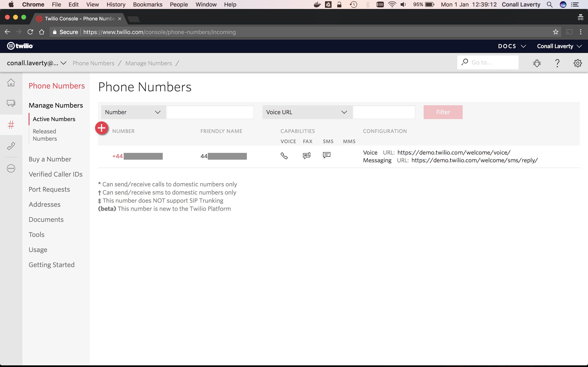The image size is (588, 367).
Task: Open All Products ellipsis sidebar icon
Action: pyautogui.click(x=11, y=168)
